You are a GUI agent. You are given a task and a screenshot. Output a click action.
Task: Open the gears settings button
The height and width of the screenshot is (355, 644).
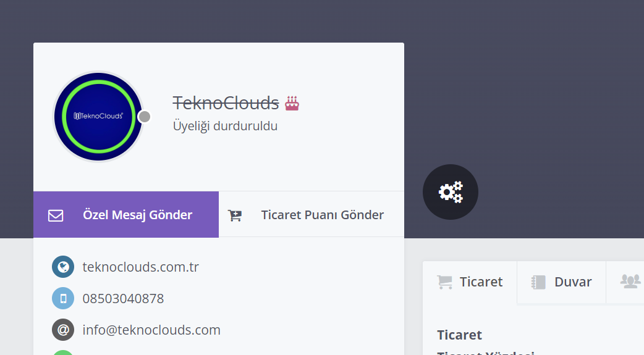point(450,192)
